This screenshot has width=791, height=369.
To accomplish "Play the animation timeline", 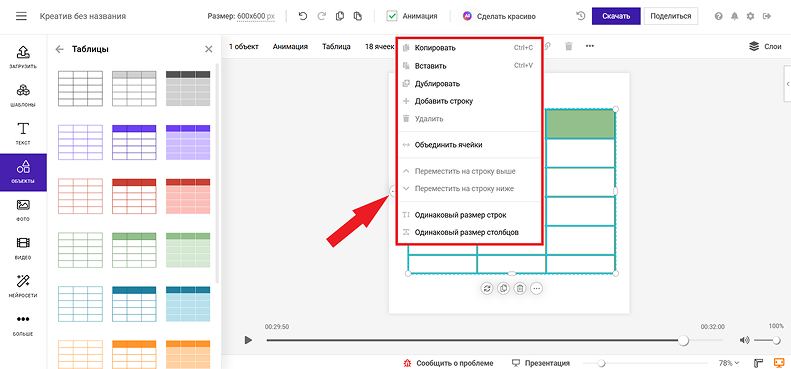I will [x=248, y=340].
